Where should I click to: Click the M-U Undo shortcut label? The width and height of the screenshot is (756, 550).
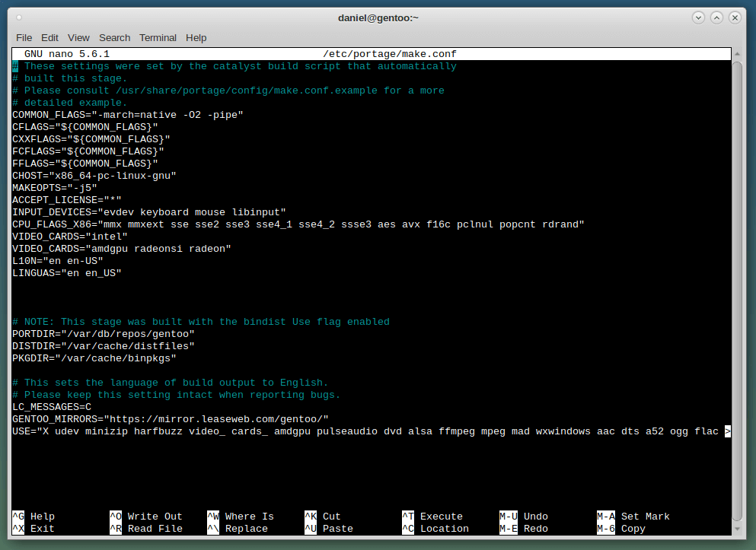pyautogui.click(x=524, y=517)
